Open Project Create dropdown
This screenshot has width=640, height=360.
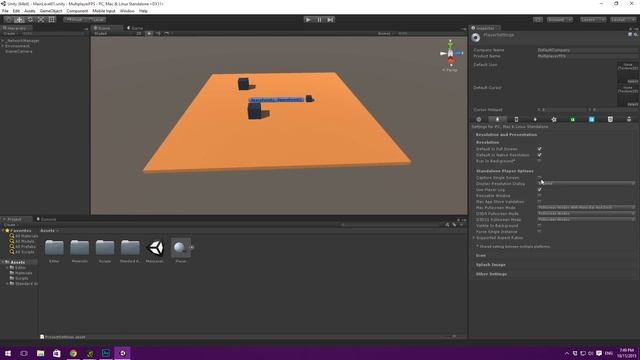tap(10, 224)
